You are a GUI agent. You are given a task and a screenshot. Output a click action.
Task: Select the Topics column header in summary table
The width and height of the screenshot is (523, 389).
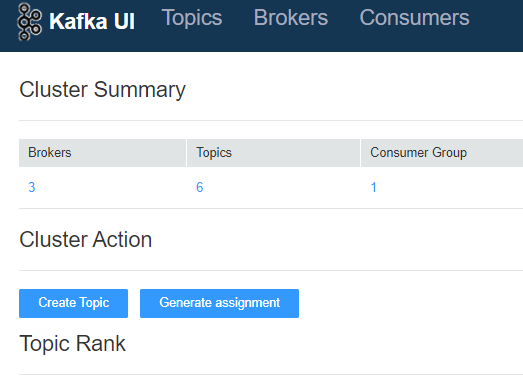pyautogui.click(x=273, y=153)
